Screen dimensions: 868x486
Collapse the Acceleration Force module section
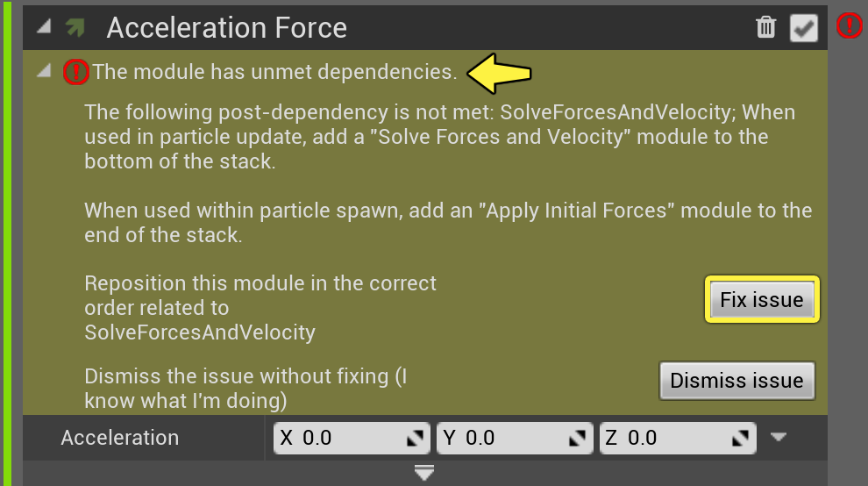pyautogui.click(x=45, y=26)
